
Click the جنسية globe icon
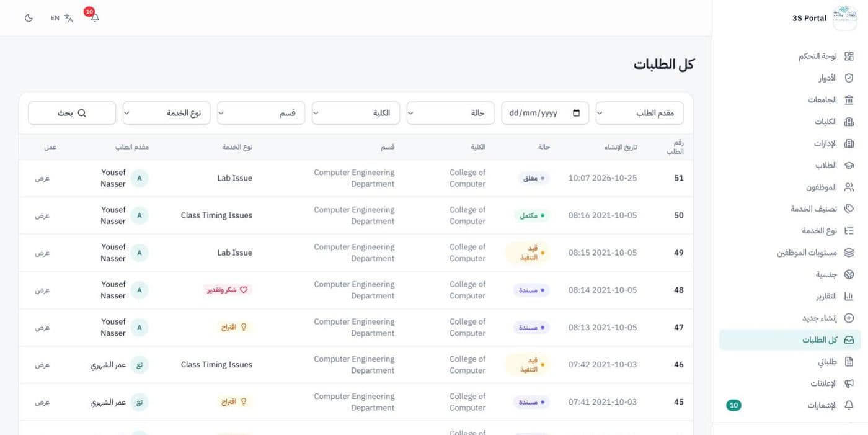tap(849, 274)
